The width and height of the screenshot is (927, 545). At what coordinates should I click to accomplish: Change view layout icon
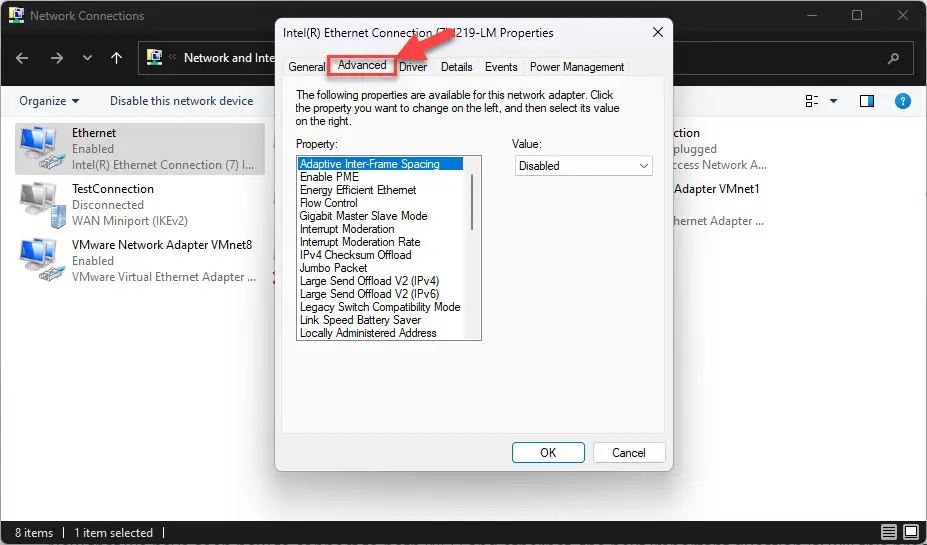(x=812, y=101)
